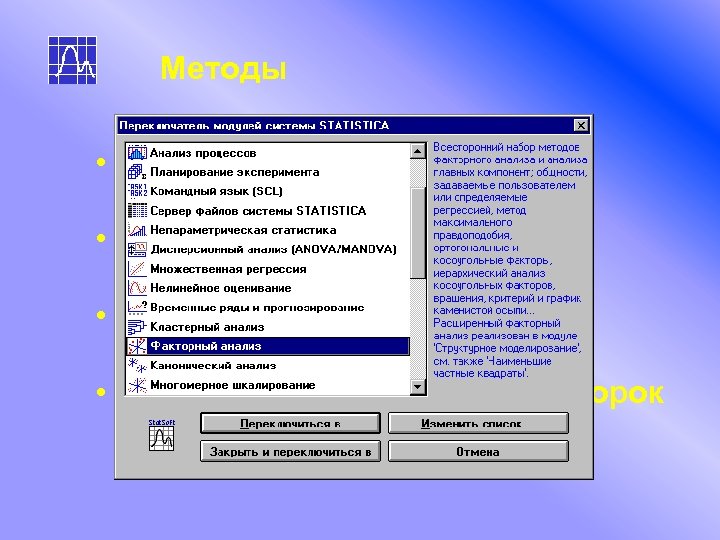Click the module list scroll up arrow

coord(417,151)
